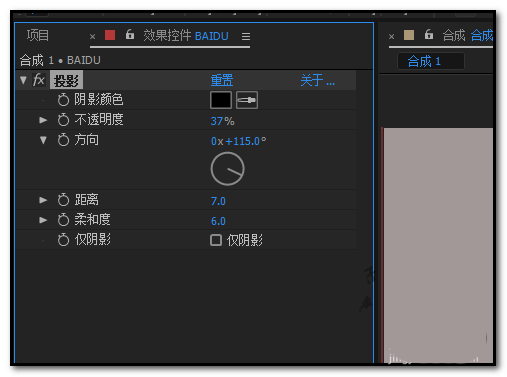Viewport: 507px width, 377px height.
Task: Expand the 不透明度 property
Action: tap(43, 120)
